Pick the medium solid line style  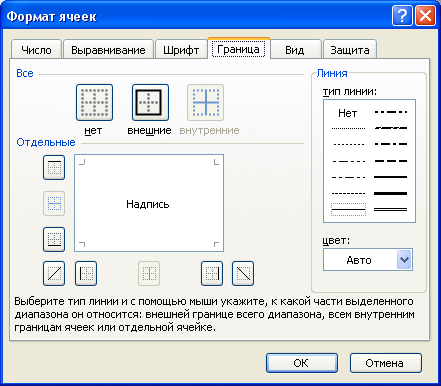click(x=391, y=177)
